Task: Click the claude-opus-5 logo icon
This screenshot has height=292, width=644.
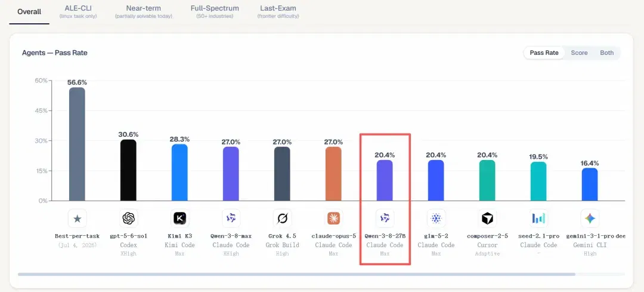Action: click(x=333, y=219)
